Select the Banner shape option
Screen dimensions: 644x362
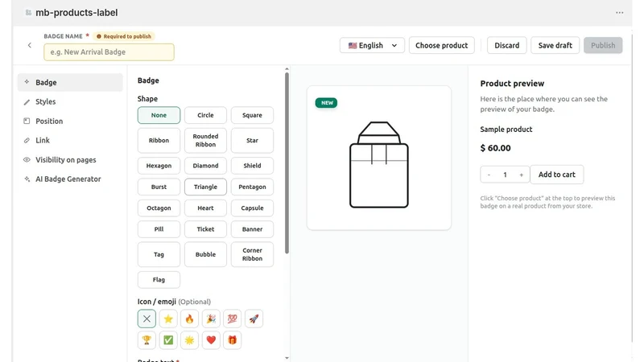click(252, 229)
